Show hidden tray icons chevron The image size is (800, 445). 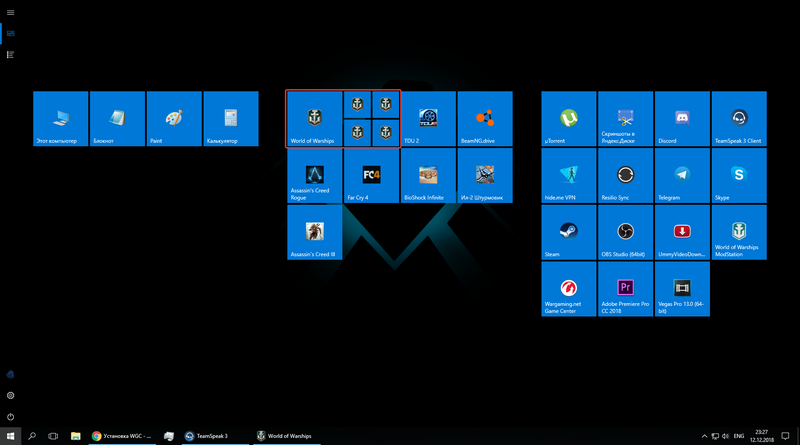pyautogui.click(x=704, y=436)
